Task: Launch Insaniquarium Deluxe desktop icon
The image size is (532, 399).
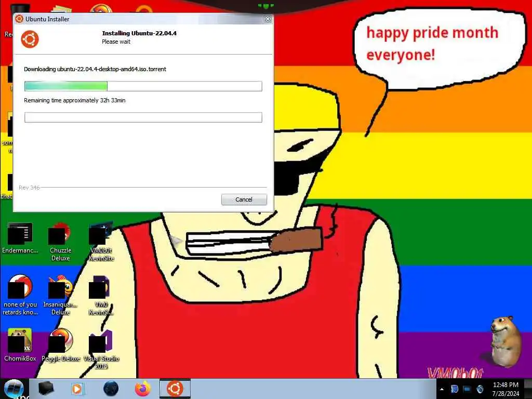Action: (60, 295)
